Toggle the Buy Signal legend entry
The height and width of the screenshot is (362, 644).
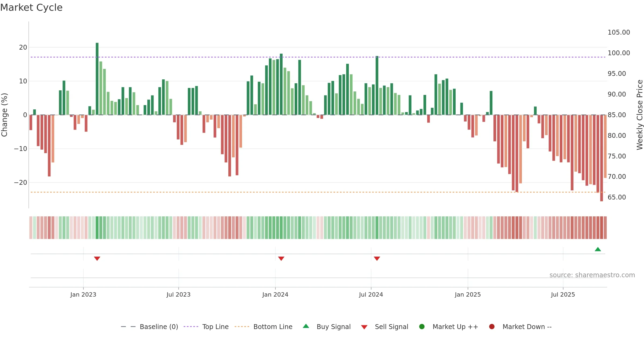[x=327, y=327]
